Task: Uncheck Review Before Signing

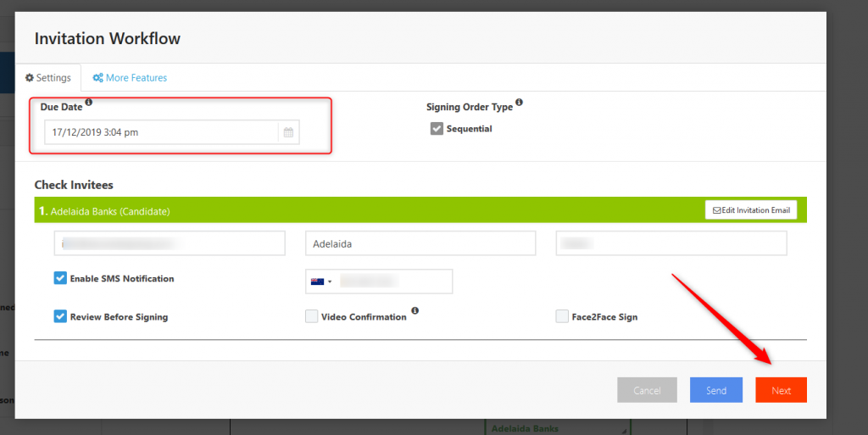Action: coord(60,316)
